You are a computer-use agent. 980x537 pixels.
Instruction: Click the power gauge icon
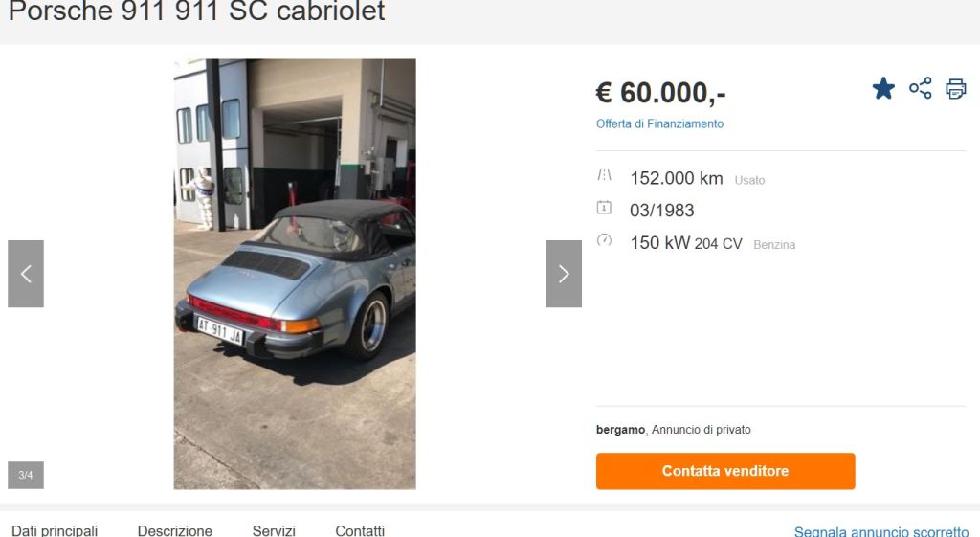pos(604,239)
